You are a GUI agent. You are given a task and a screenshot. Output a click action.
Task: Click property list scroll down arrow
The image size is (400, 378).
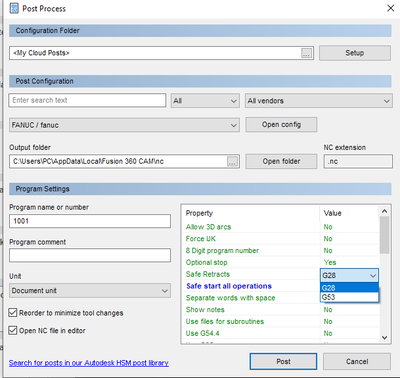click(x=384, y=338)
